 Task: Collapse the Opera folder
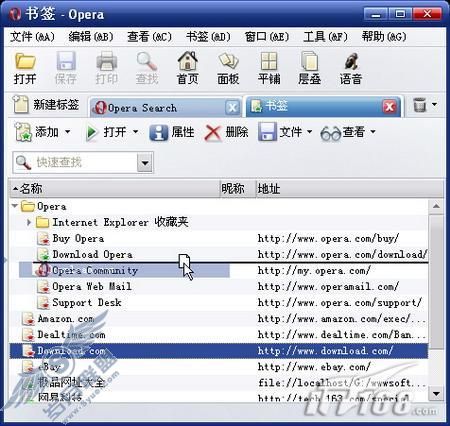click(x=14, y=206)
